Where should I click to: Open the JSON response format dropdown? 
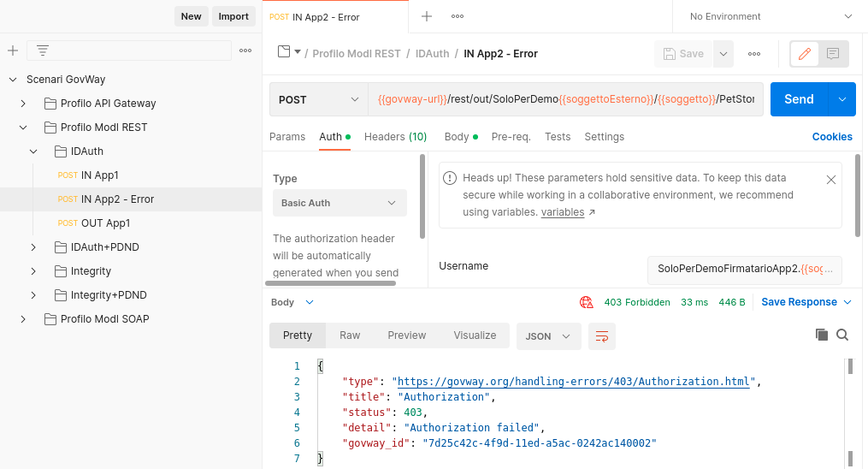pyautogui.click(x=548, y=336)
